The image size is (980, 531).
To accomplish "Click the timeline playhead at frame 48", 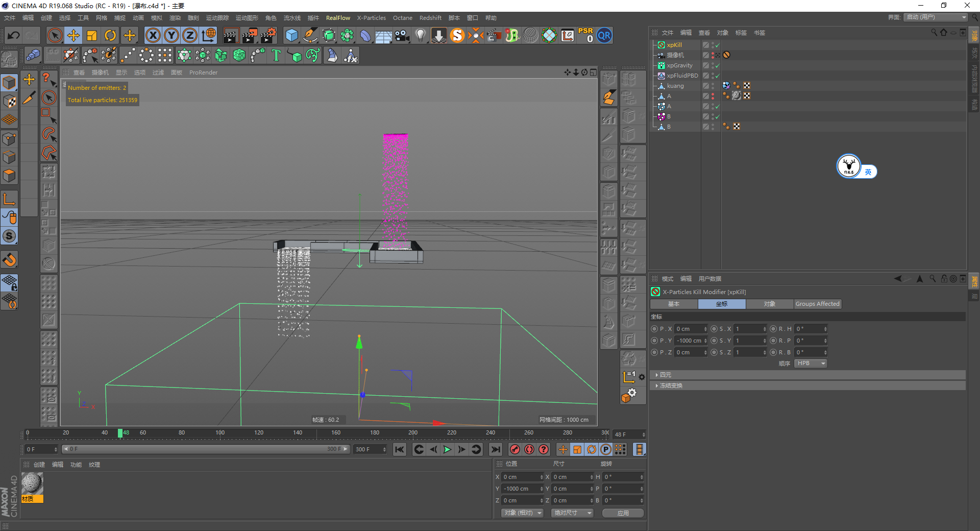I will tap(120, 433).
